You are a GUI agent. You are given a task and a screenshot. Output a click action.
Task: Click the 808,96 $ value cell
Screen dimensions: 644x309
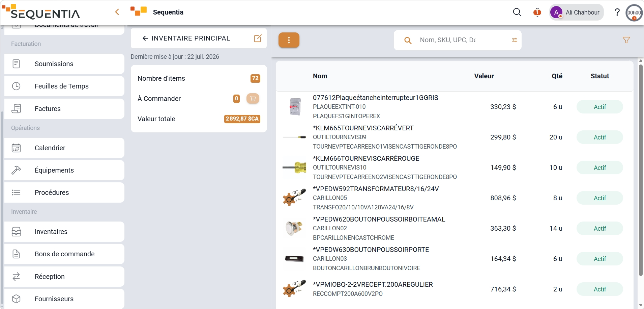tap(503, 198)
